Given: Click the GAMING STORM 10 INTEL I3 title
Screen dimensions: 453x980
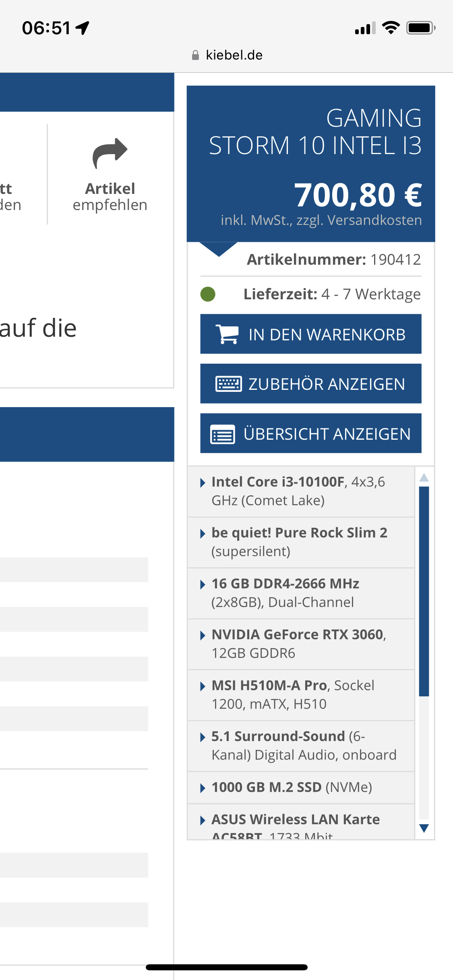Looking at the screenshot, I should click(315, 132).
